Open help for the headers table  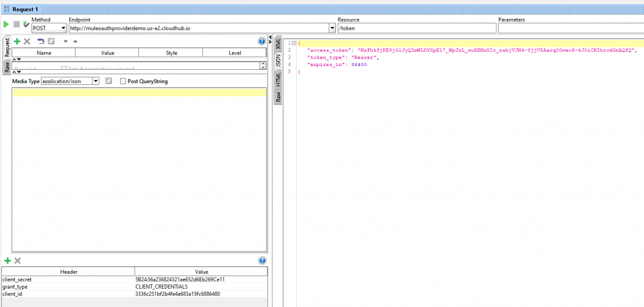pyautogui.click(x=262, y=260)
